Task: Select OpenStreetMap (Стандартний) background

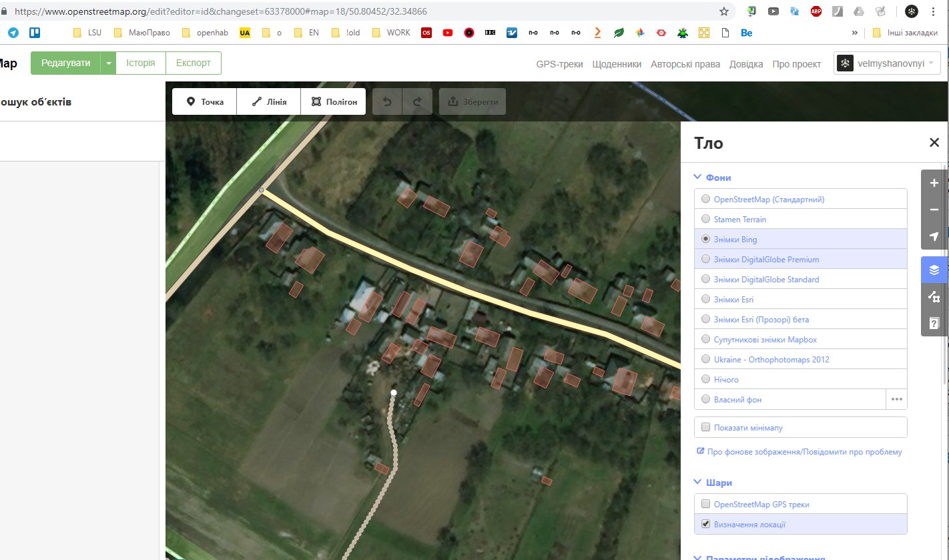Action: (801, 199)
